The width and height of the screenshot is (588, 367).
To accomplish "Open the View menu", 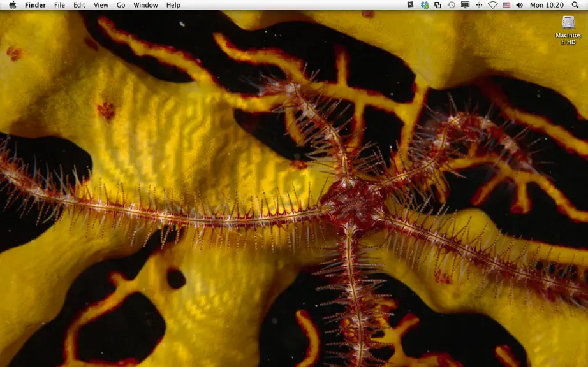I will (x=101, y=5).
